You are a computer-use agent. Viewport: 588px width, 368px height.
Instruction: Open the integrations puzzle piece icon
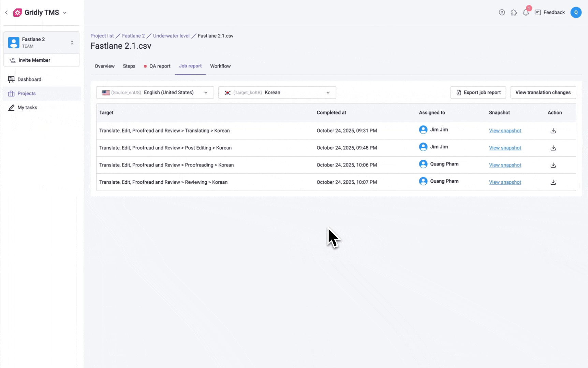coord(514,13)
